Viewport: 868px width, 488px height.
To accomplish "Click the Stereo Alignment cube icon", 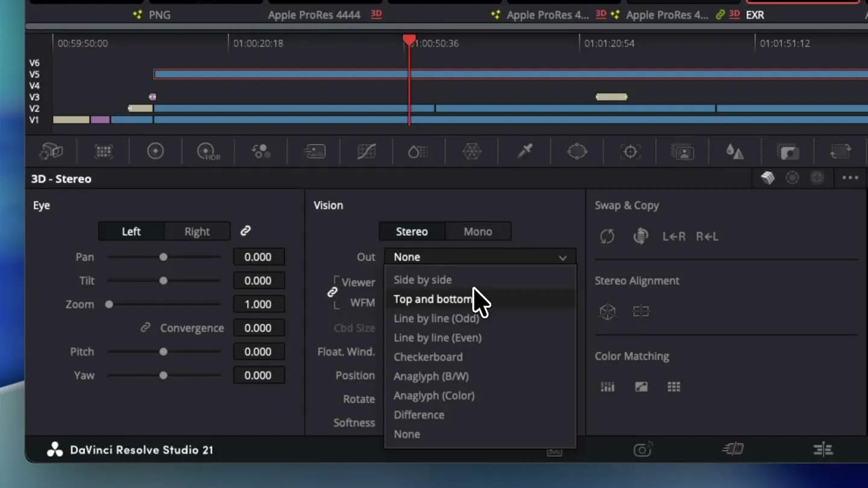I will tap(607, 311).
